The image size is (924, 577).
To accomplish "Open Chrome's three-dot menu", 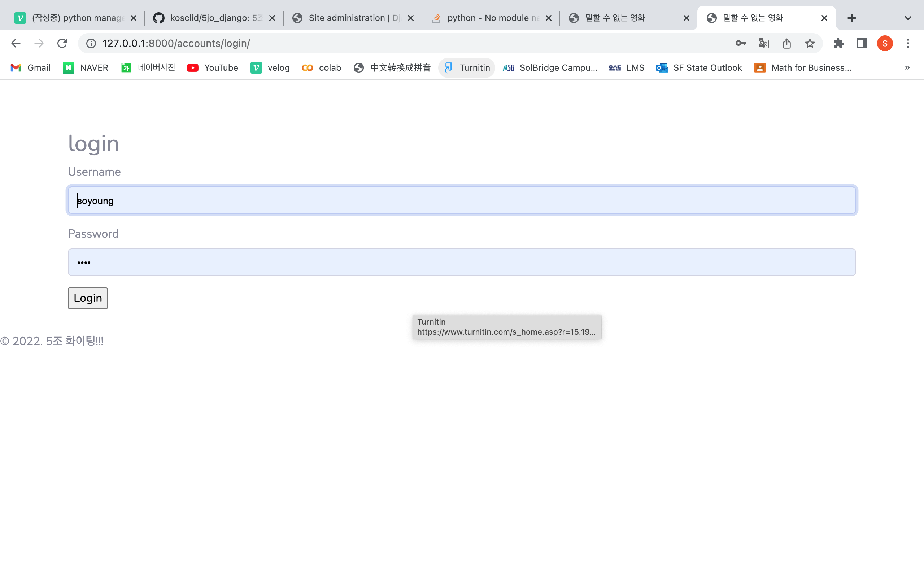I will 908,43.
